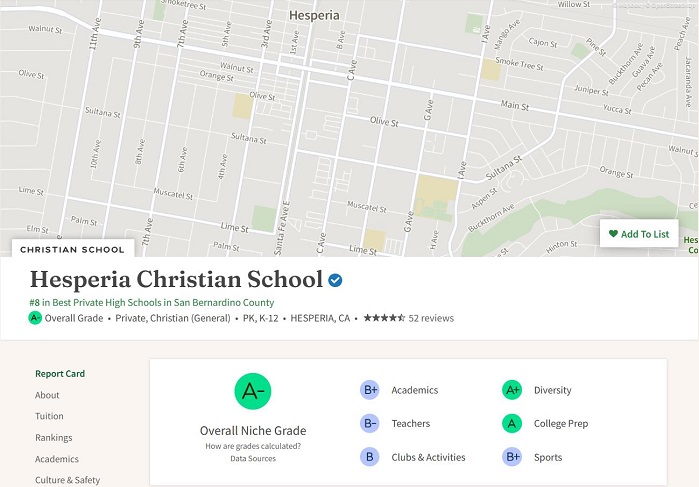Open the Data Sources link
This screenshot has height=487, width=699.
click(x=253, y=458)
